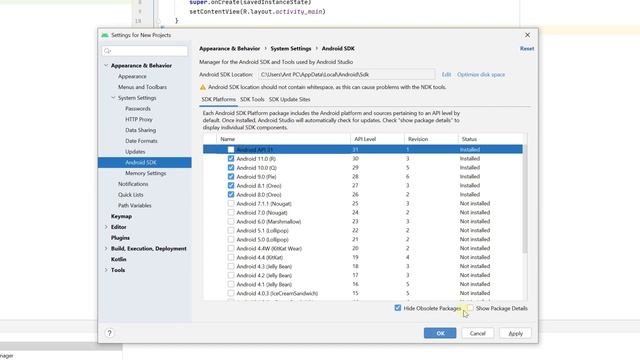Switch to SDK Tools tab
This screenshot has height=360, width=640.
[252, 100]
